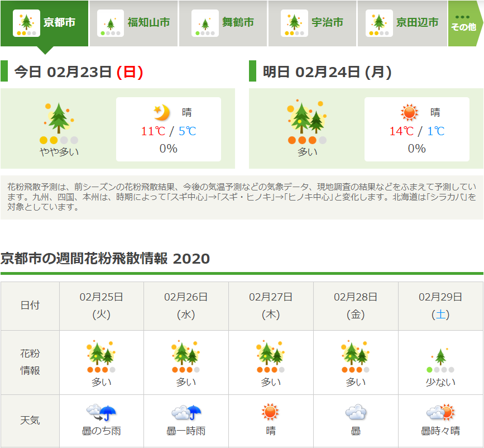Click the 02月28日 (金) column header
Image resolution: width=484 pixels, height=448 pixels.
click(x=356, y=306)
